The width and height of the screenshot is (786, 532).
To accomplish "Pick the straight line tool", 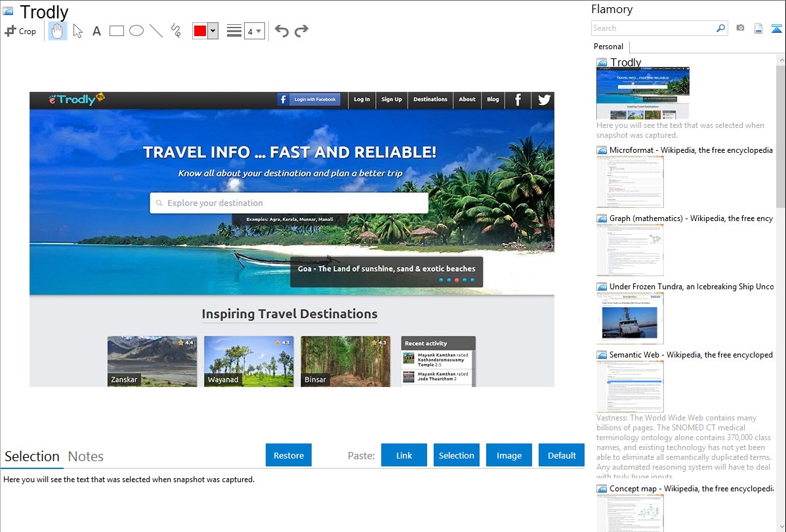I will (x=156, y=31).
